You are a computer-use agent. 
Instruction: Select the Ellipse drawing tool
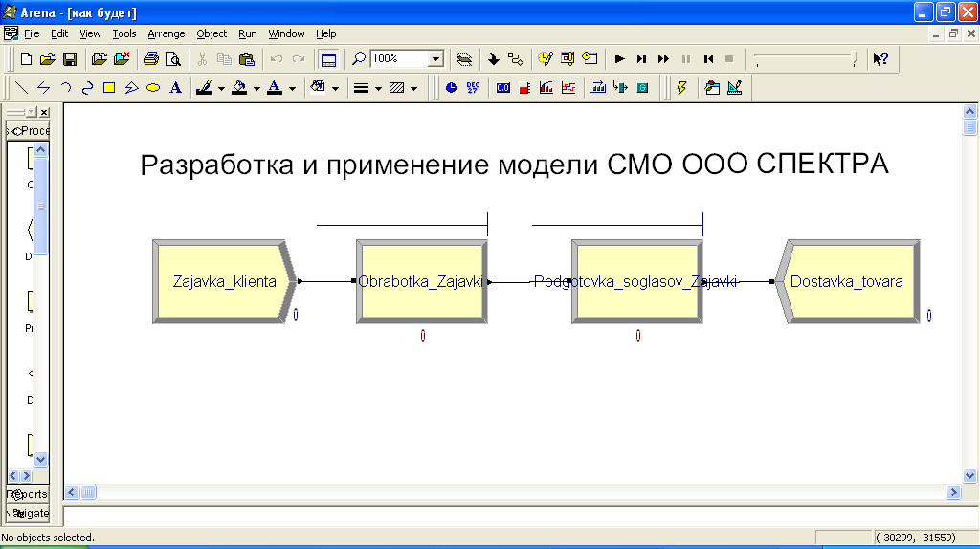coord(153,88)
